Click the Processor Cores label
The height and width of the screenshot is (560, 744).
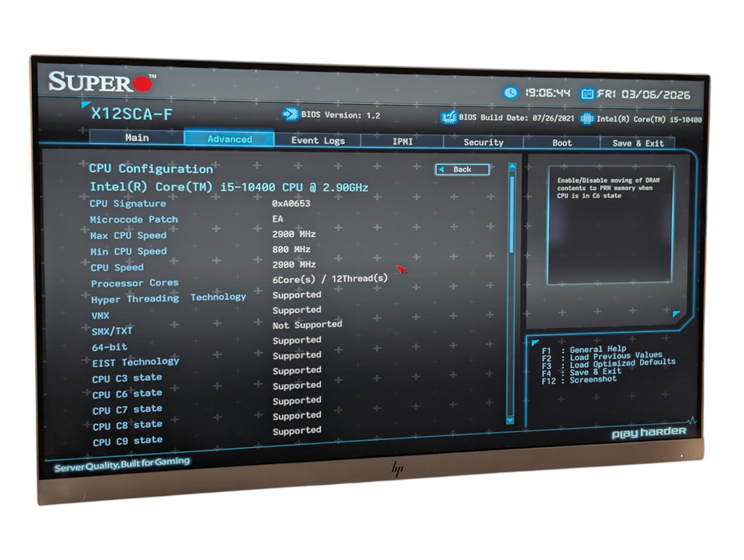(x=134, y=283)
